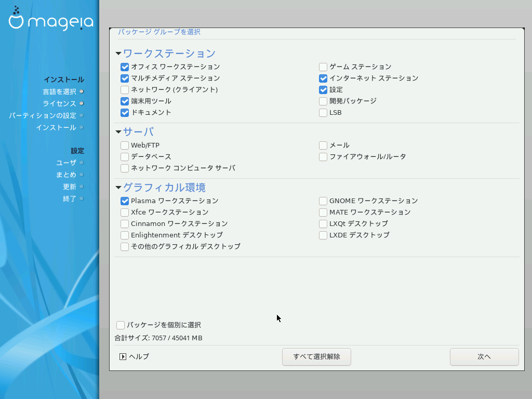The image size is (532, 399).
Task: Click パーティションの設定 step in sidebar
Action: (x=43, y=116)
